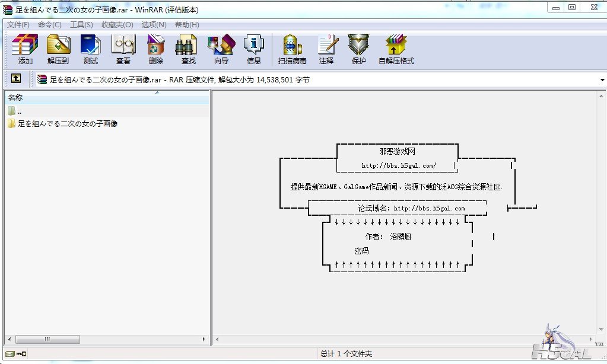Click the 删除 (Delete) icon
The height and width of the screenshot is (364, 607).
pyautogui.click(x=156, y=49)
